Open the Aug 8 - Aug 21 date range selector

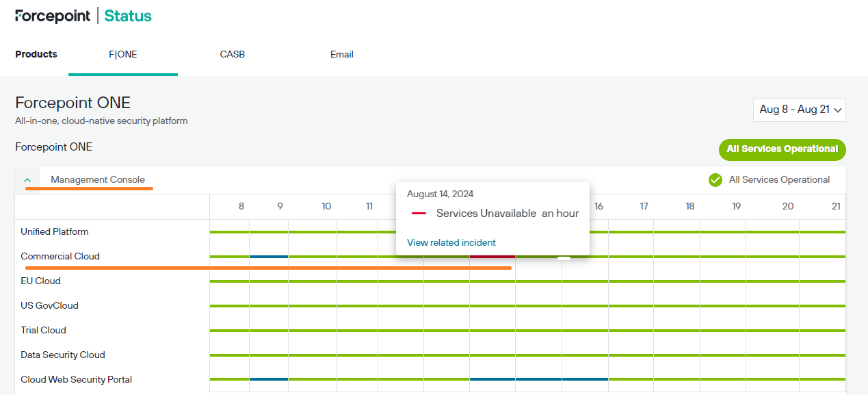[x=798, y=110]
